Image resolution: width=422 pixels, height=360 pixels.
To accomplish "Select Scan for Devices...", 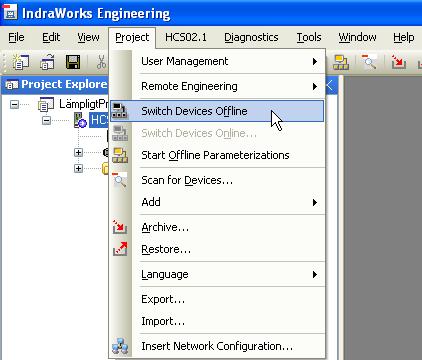I will pos(217,180).
